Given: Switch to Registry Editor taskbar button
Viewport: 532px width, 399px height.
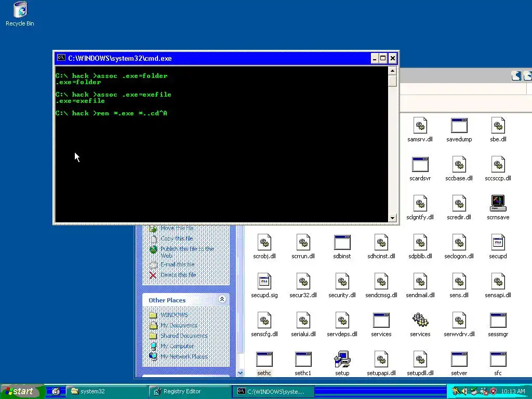Looking at the screenshot, I should click(x=190, y=391).
